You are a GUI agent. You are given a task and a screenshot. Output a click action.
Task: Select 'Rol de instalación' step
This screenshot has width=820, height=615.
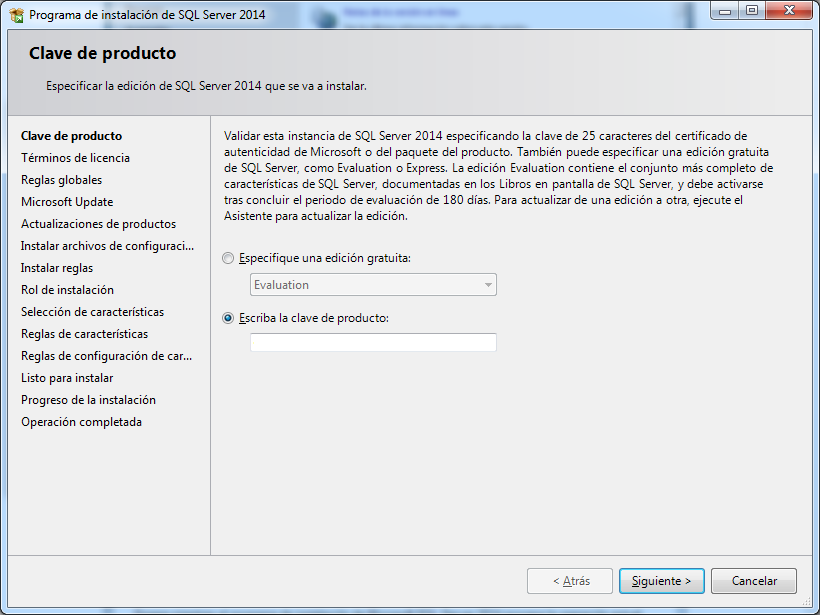[x=67, y=290]
